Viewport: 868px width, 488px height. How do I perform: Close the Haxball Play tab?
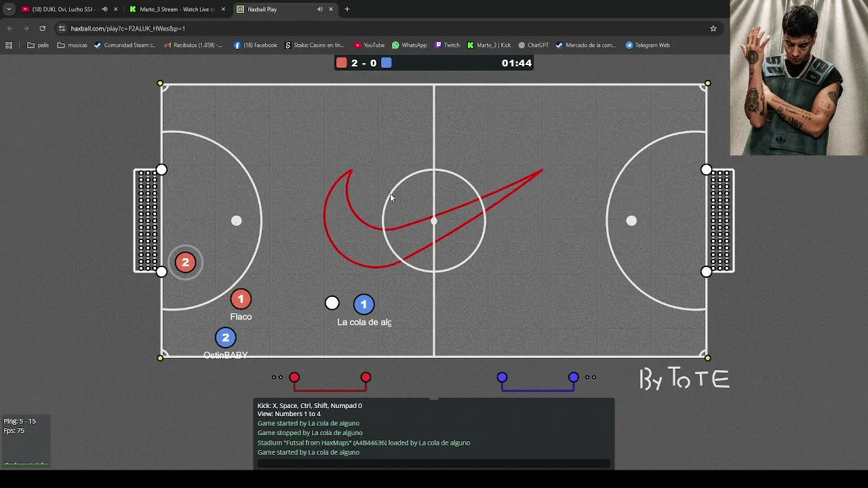pyautogui.click(x=331, y=9)
